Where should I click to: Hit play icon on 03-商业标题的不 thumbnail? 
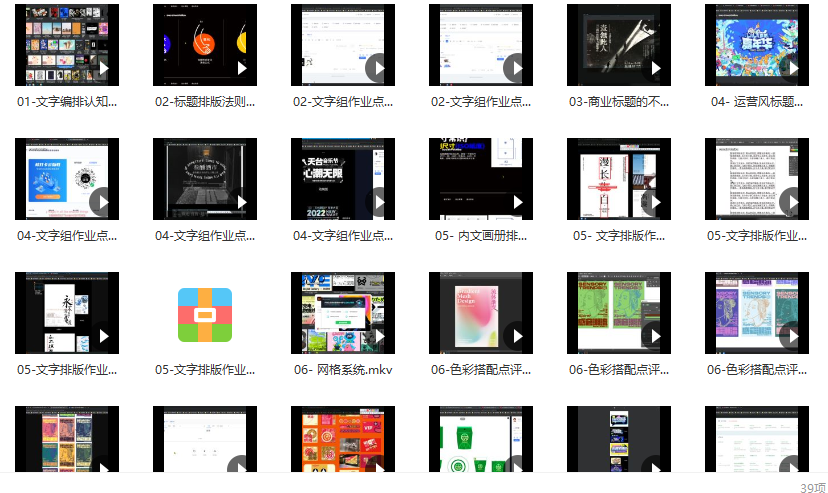tap(652, 69)
